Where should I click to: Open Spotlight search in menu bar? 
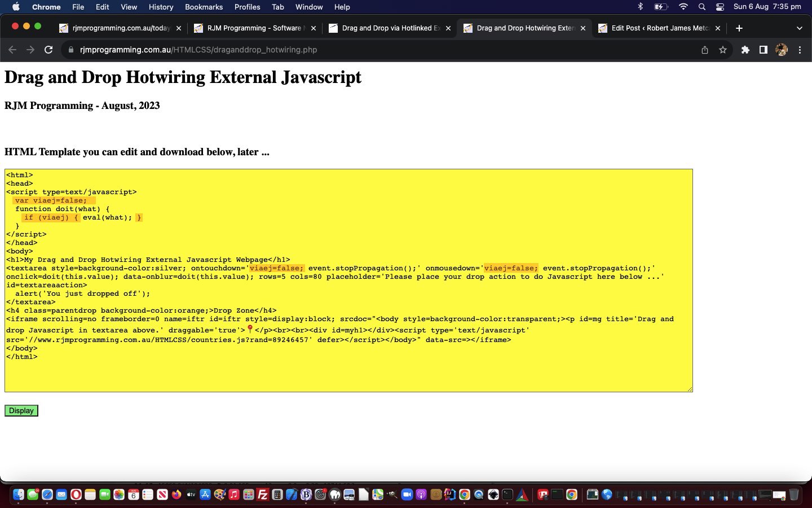click(702, 7)
